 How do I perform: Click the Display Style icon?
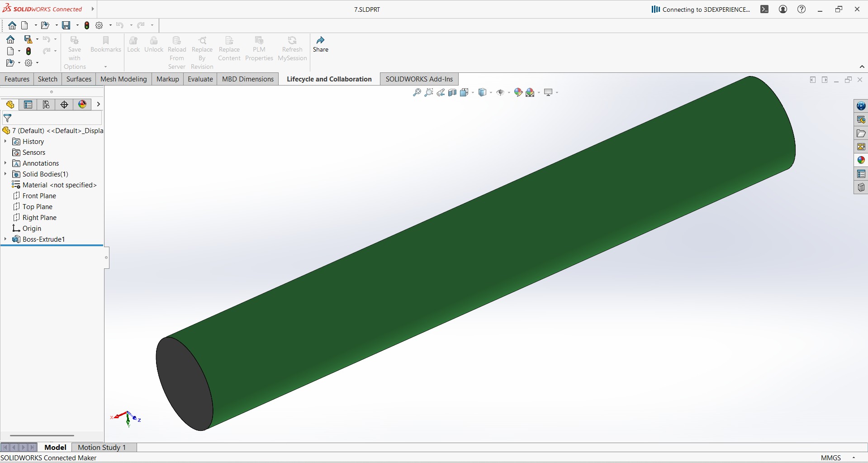click(x=482, y=92)
